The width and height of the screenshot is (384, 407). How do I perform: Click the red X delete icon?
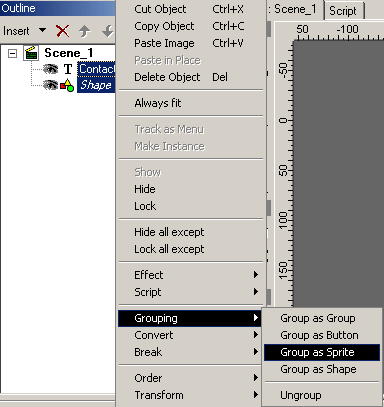63,31
